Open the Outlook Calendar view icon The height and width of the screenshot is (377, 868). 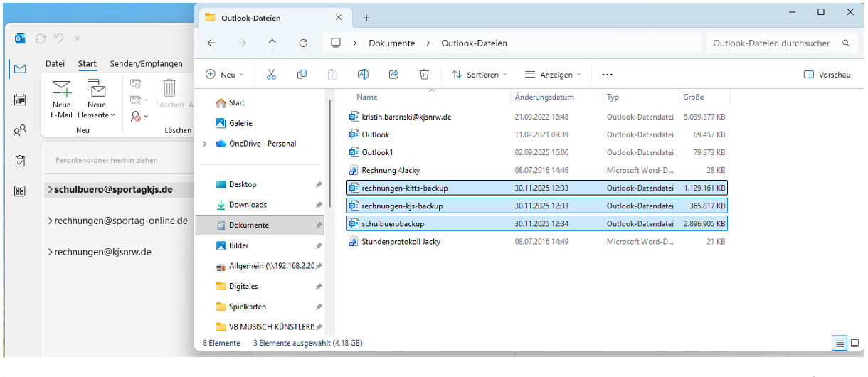(20, 100)
